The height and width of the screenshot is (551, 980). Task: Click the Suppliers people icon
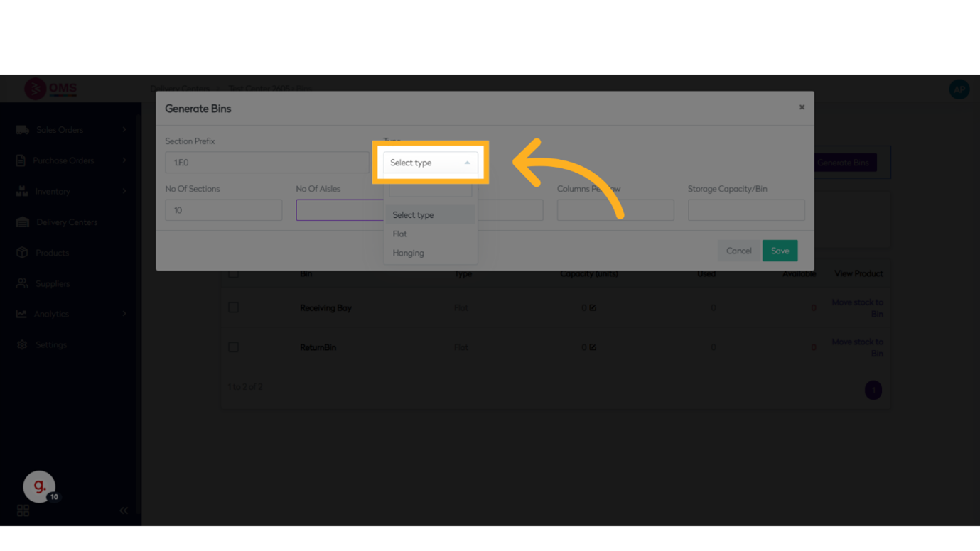point(22,283)
